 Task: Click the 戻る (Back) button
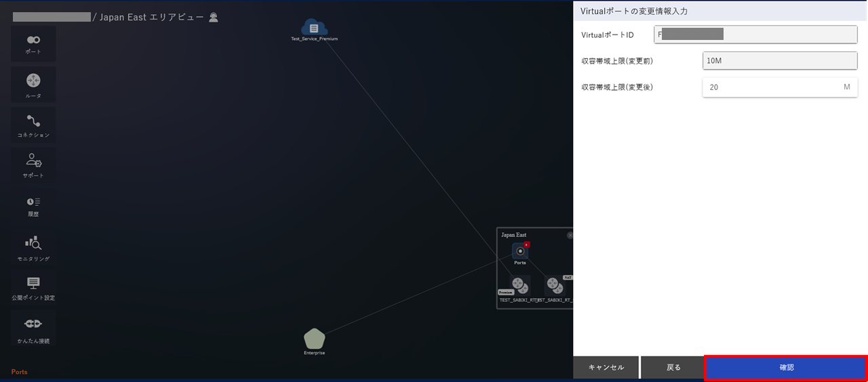coord(673,367)
